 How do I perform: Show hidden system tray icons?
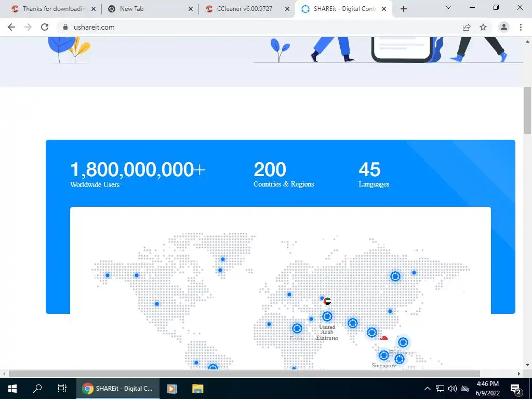point(428,389)
